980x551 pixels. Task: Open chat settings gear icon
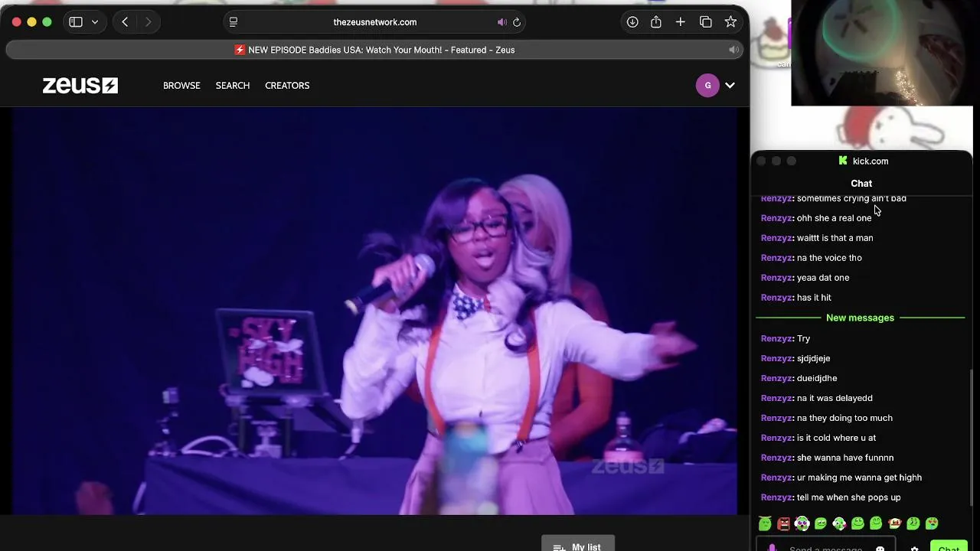click(914, 548)
